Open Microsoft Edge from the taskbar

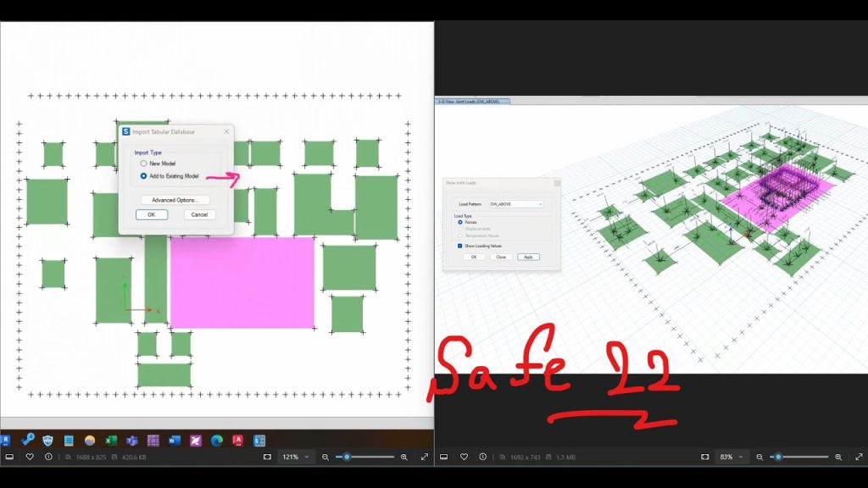pos(216,441)
